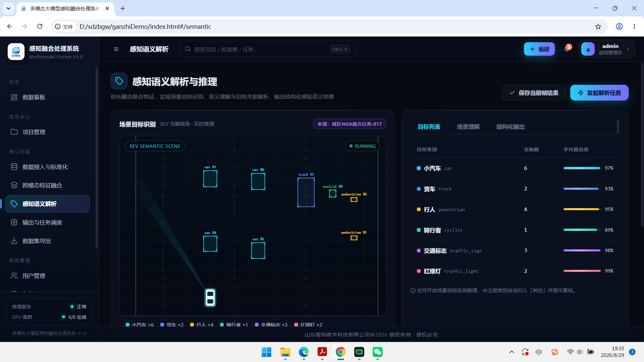644x362 pixels.
Task: Open WeChat from the taskbar
Action: point(378,352)
